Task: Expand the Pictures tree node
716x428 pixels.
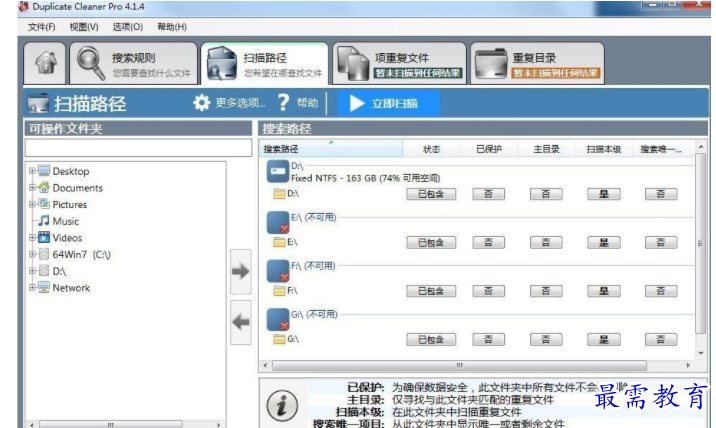Action: coord(32,204)
